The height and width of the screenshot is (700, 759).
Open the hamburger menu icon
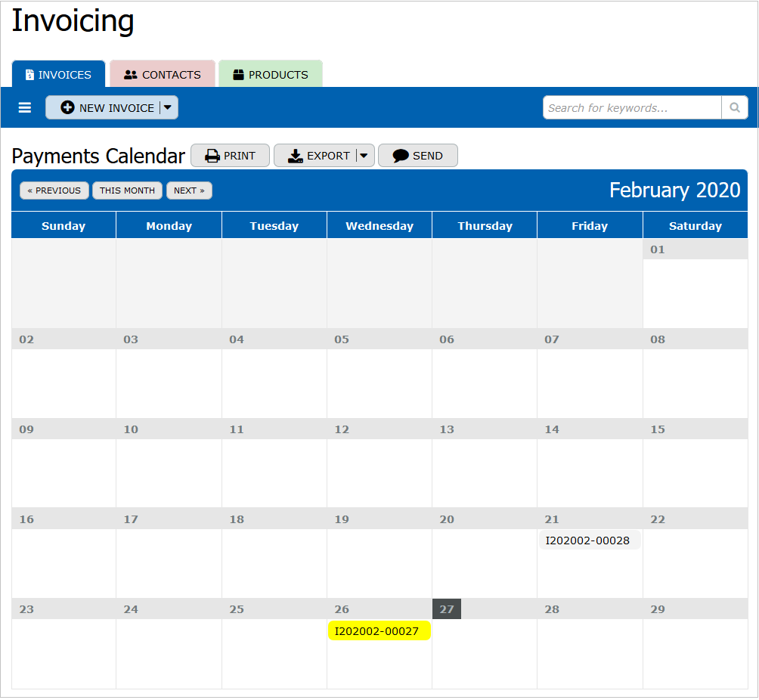click(25, 108)
